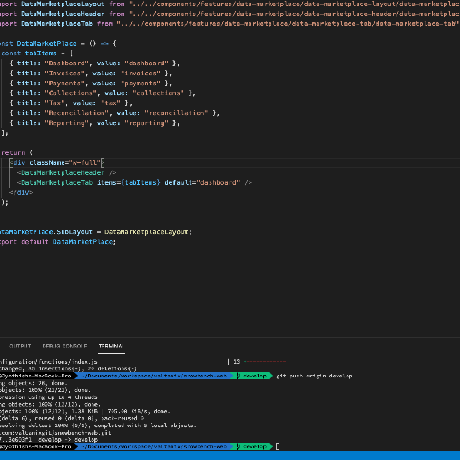Open the DEBUG CONSOLE panel tab
This screenshot has width=460, height=460.
[x=65, y=346]
